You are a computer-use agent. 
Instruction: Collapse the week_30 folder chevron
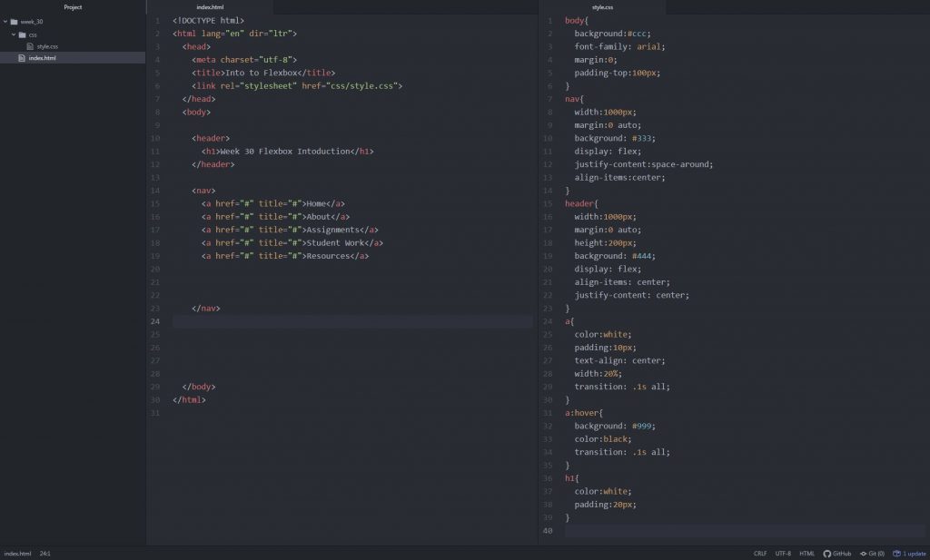click(x=5, y=22)
